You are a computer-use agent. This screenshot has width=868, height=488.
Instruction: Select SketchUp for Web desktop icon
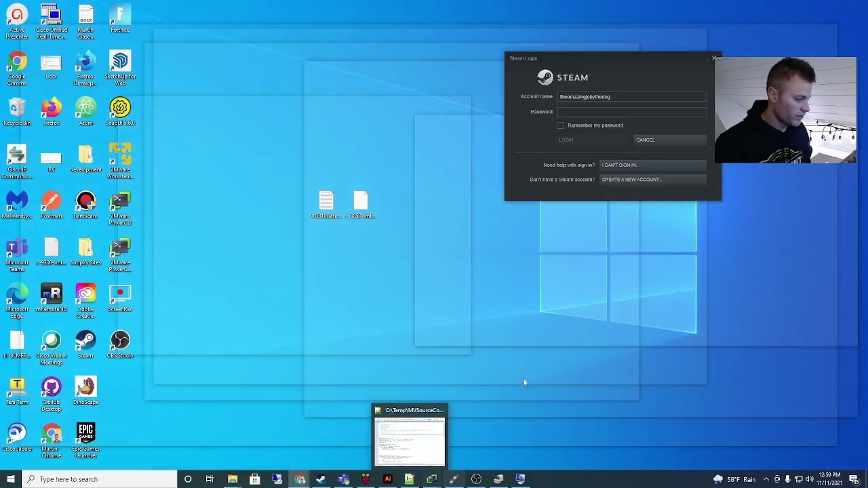120,68
